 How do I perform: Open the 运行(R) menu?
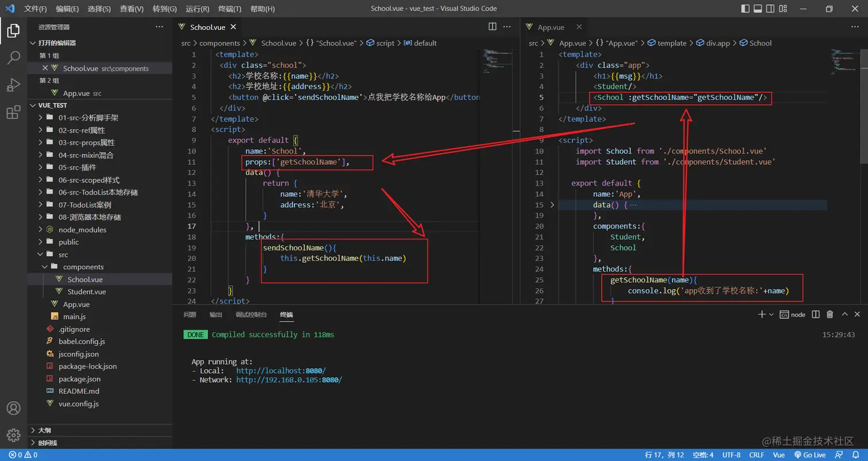(197, 9)
